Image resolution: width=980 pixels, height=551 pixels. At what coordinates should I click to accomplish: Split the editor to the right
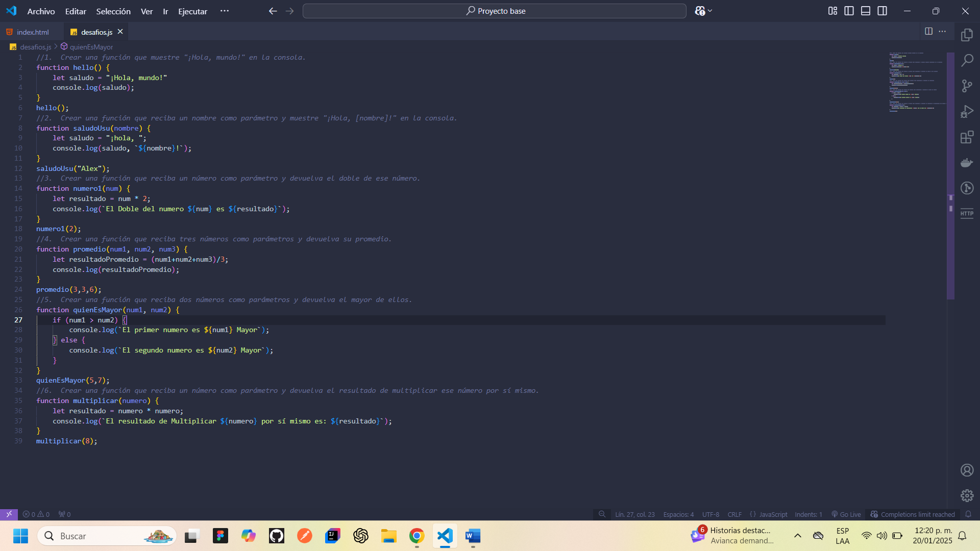click(x=928, y=32)
